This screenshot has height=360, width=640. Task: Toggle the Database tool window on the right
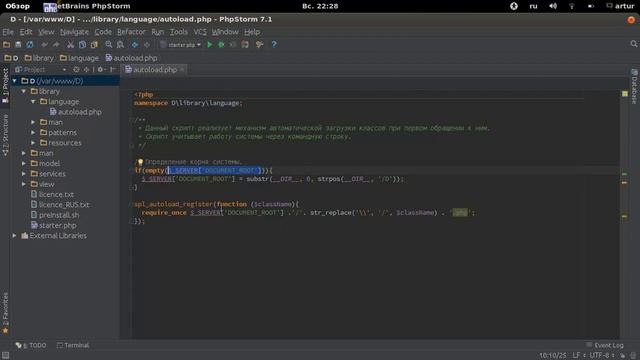click(x=634, y=87)
